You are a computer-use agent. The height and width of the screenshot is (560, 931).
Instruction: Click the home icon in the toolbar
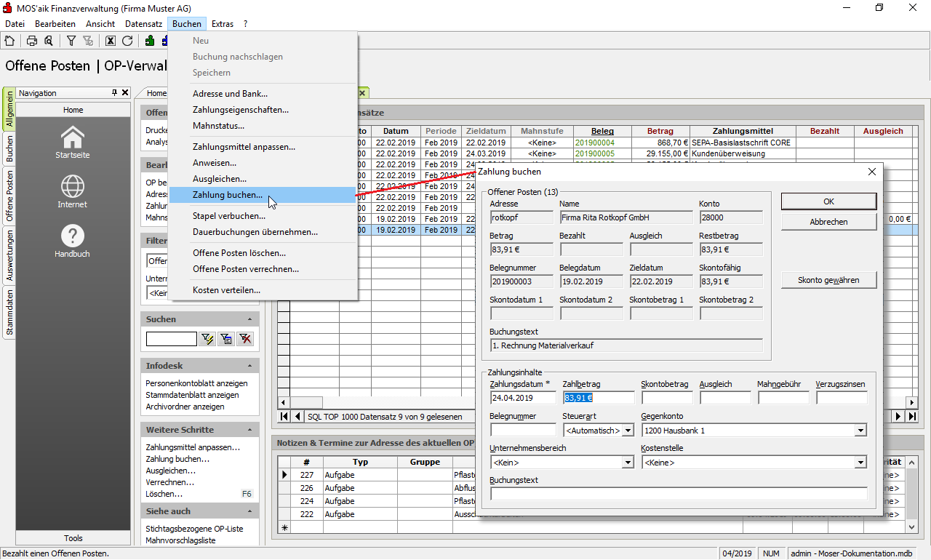(x=9, y=41)
